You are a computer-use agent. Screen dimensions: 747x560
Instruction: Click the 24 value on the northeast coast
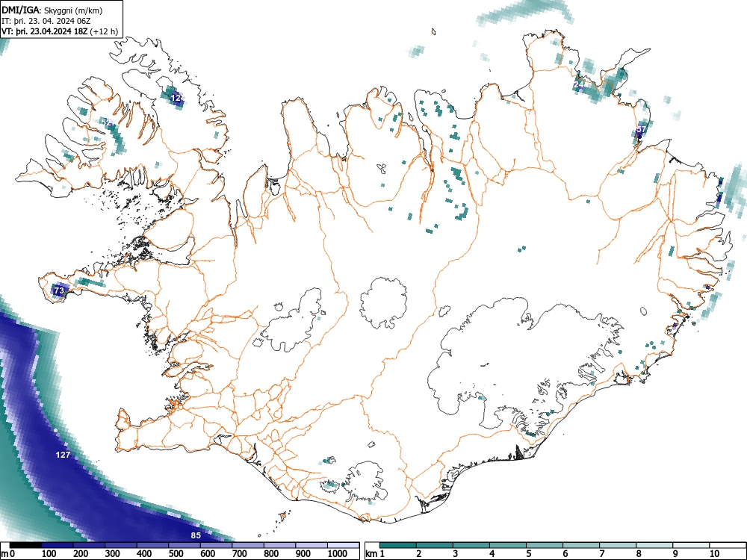tap(579, 85)
